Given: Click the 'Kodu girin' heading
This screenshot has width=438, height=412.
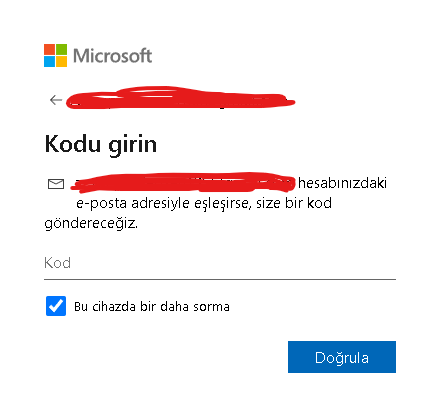Looking at the screenshot, I should (x=101, y=144).
